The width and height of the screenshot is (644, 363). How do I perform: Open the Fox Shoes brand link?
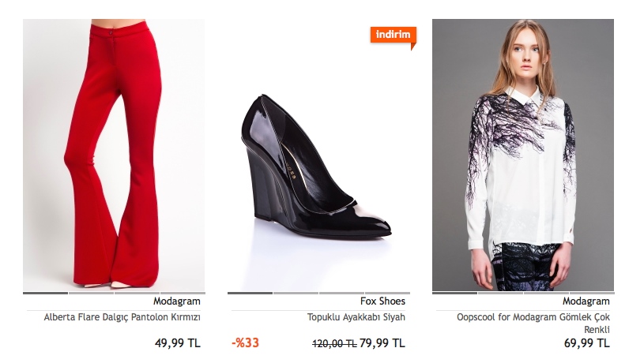382,301
